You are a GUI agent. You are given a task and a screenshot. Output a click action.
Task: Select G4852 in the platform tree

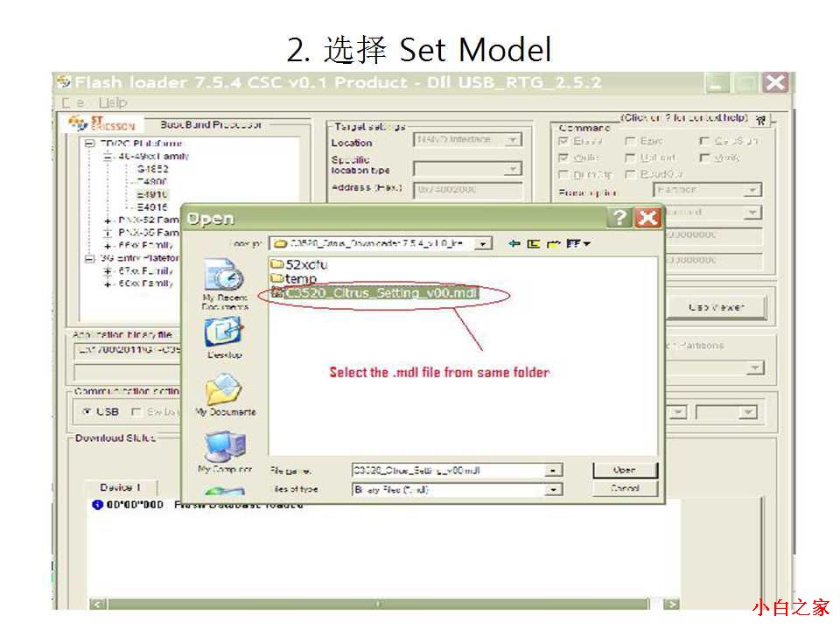(x=152, y=169)
